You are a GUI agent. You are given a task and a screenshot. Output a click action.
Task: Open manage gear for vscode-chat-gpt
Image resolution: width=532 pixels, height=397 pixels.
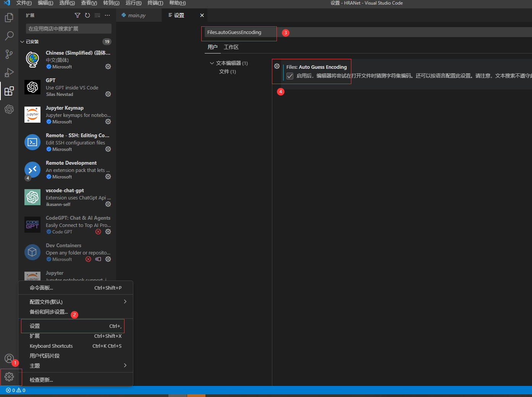(108, 204)
